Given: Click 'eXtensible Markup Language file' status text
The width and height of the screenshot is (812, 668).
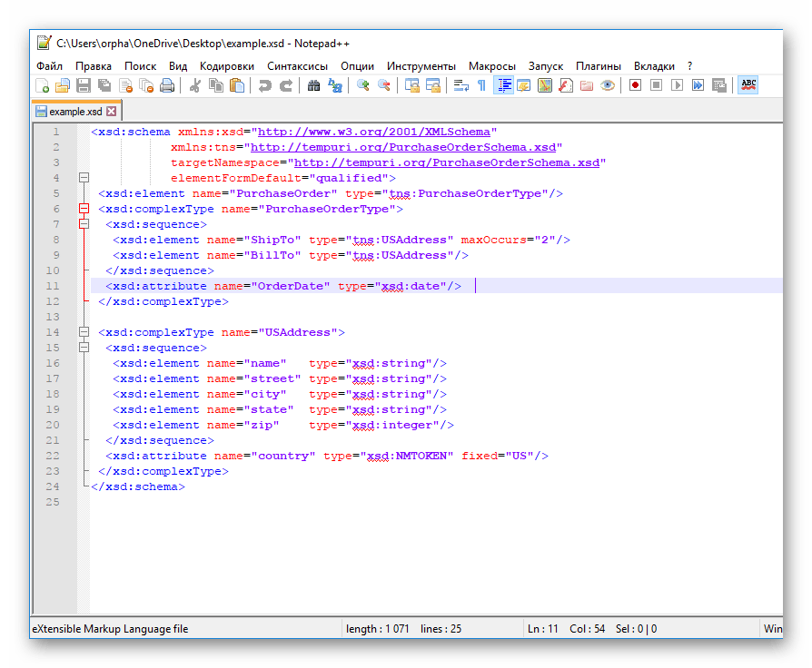Looking at the screenshot, I should pyautogui.click(x=110, y=629).
